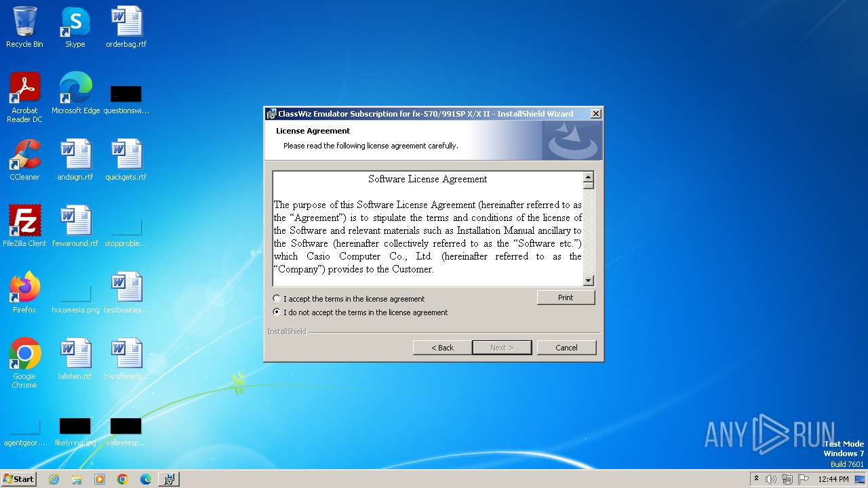
Task: Open the Microsoft Edge desktop shortcut
Action: coord(75,94)
